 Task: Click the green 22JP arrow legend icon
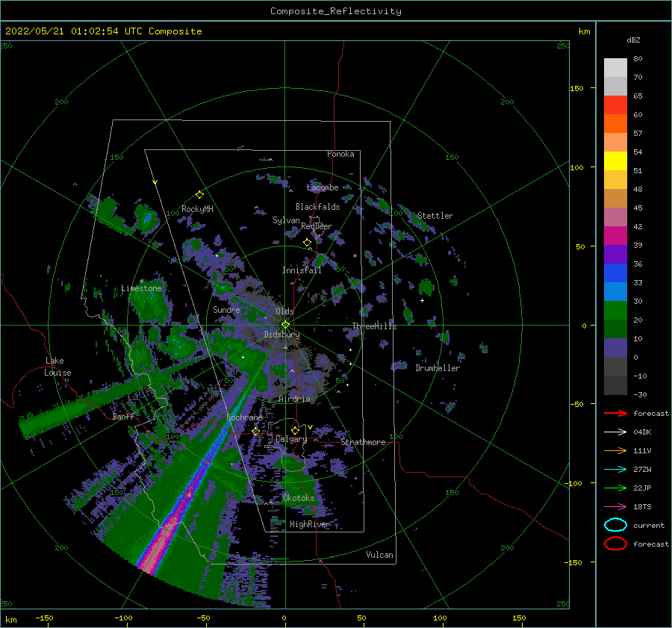pyautogui.click(x=615, y=488)
